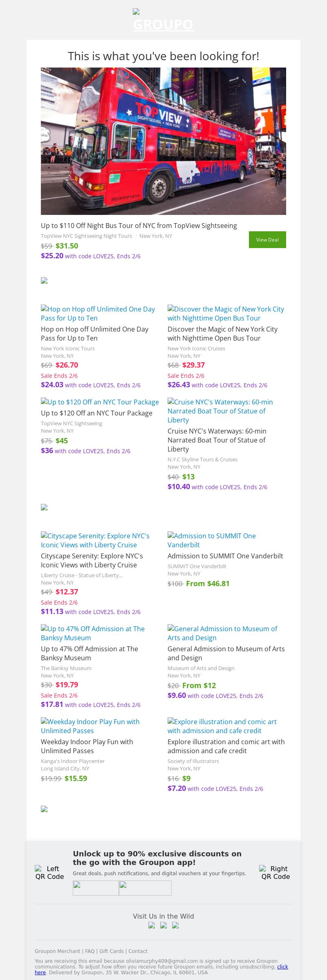Open the Weekday Indoor Play image placeholder

(x=90, y=726)
